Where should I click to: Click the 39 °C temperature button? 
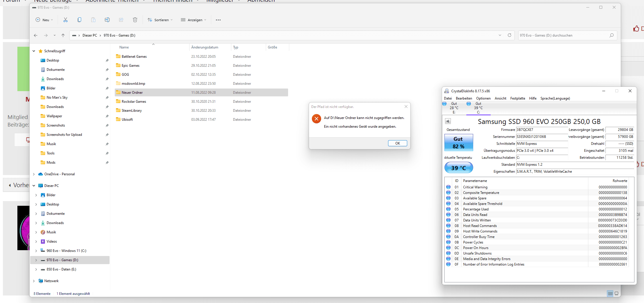[459, 168]
